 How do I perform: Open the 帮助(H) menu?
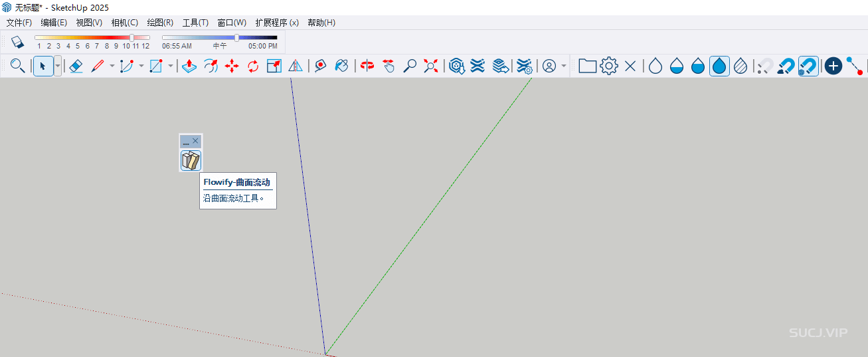[321, 23]
